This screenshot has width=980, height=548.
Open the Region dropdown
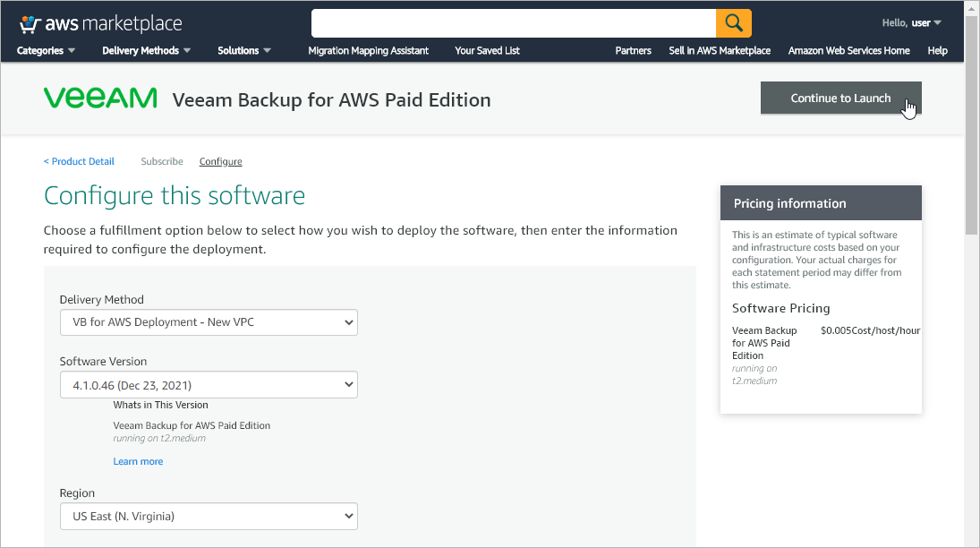click(x=209, y=516)
